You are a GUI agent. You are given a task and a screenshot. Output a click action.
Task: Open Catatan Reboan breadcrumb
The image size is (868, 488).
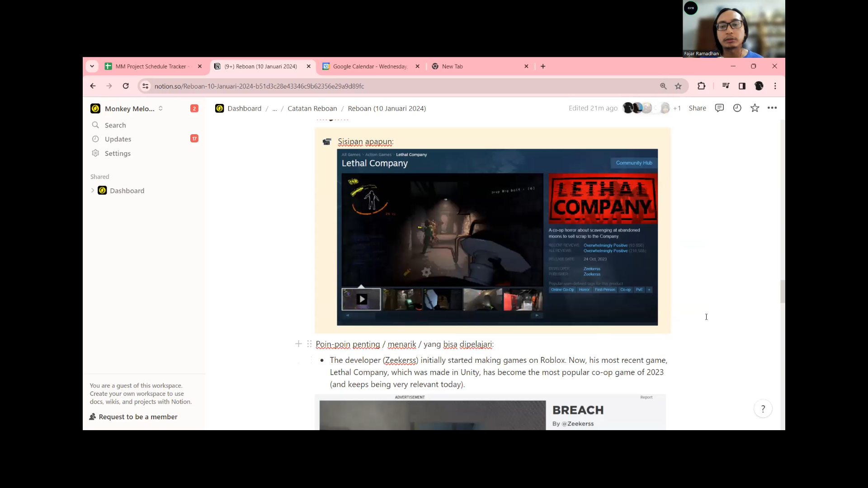tap(312, 108)
